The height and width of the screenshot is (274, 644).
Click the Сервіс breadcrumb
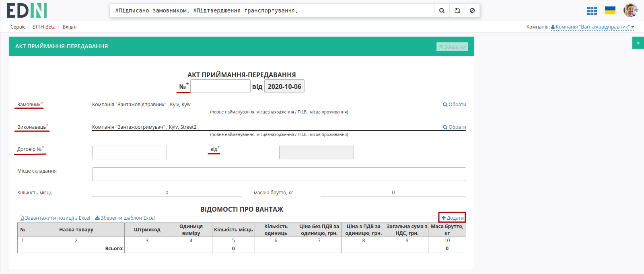(18, 27)
